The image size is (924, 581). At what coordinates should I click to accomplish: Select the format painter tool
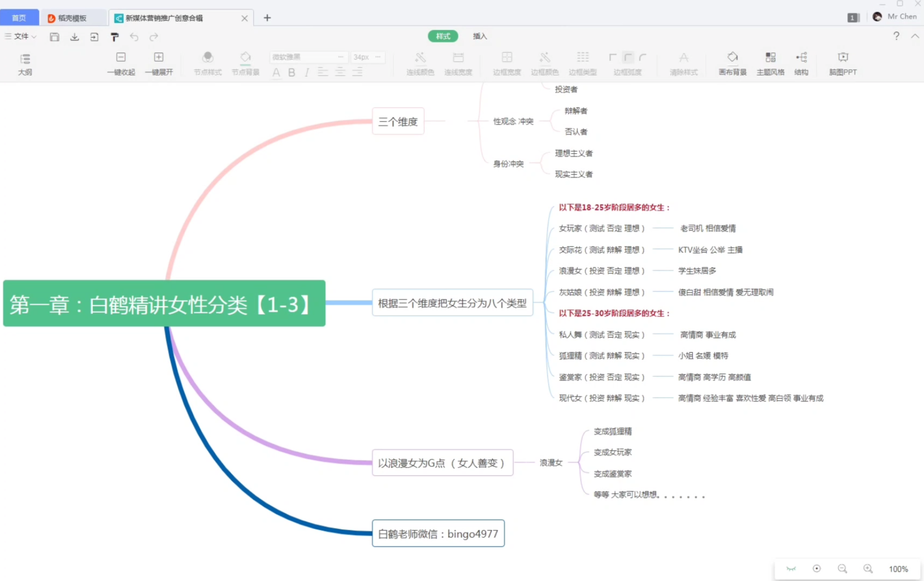114,37
